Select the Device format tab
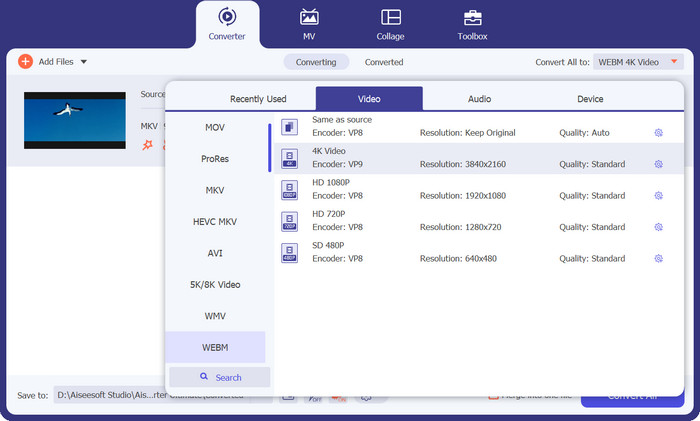The width and height of the screenshot is (700, 421). [590, 99]
